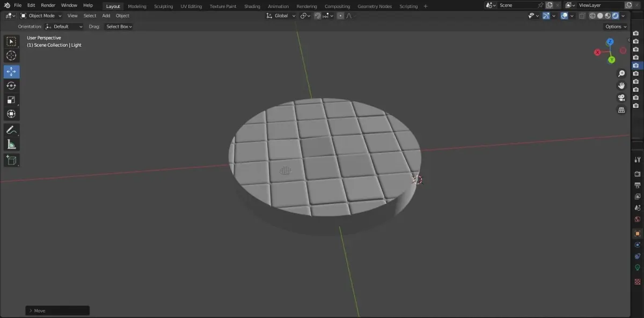Open the Orientation Default dropdown

64,26
